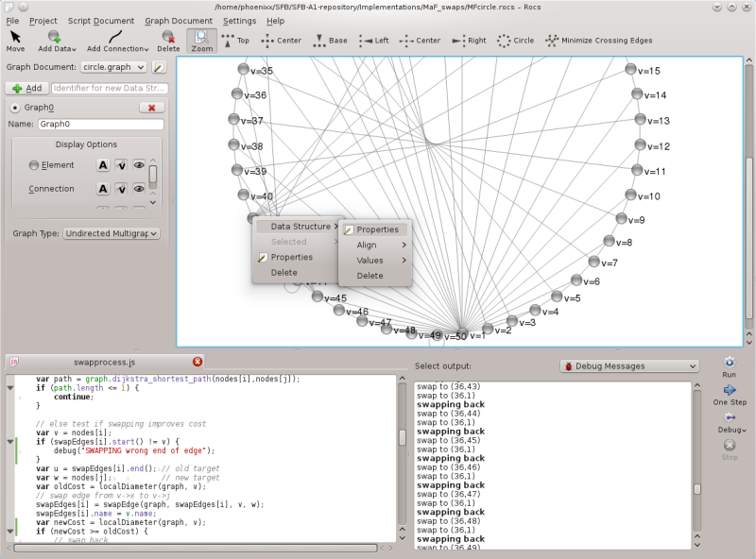Execute One Step of the script
The width and height of the screenshot is (756, 559).
729,395
